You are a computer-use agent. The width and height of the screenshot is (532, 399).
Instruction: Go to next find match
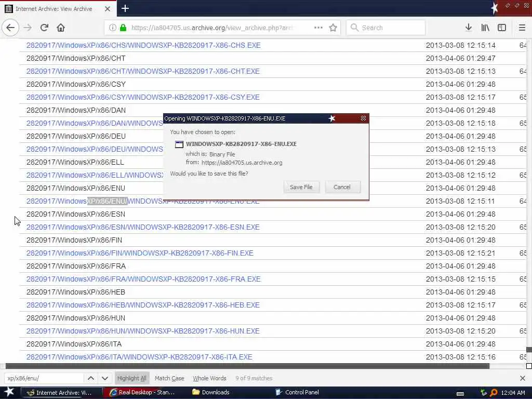pyautogui.click(x=105, y=378)
